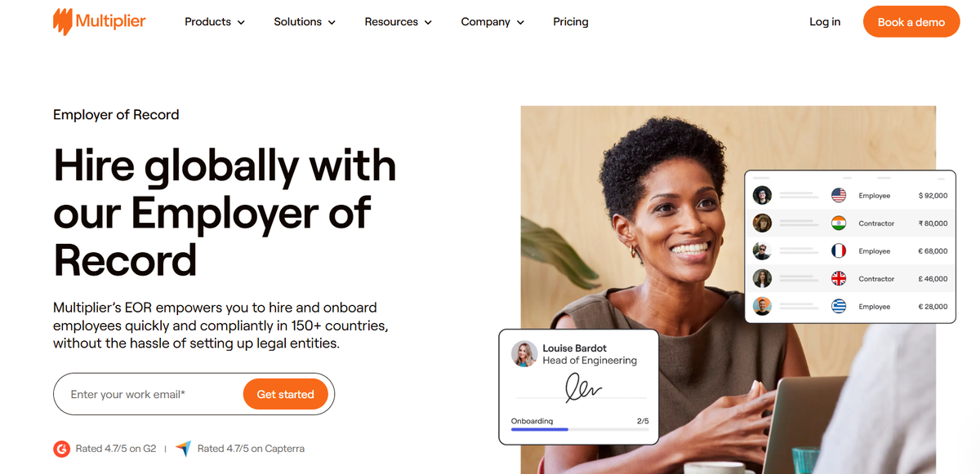
Task: Open the Solutions dropdown menu
Action: [x=305, y=22]
